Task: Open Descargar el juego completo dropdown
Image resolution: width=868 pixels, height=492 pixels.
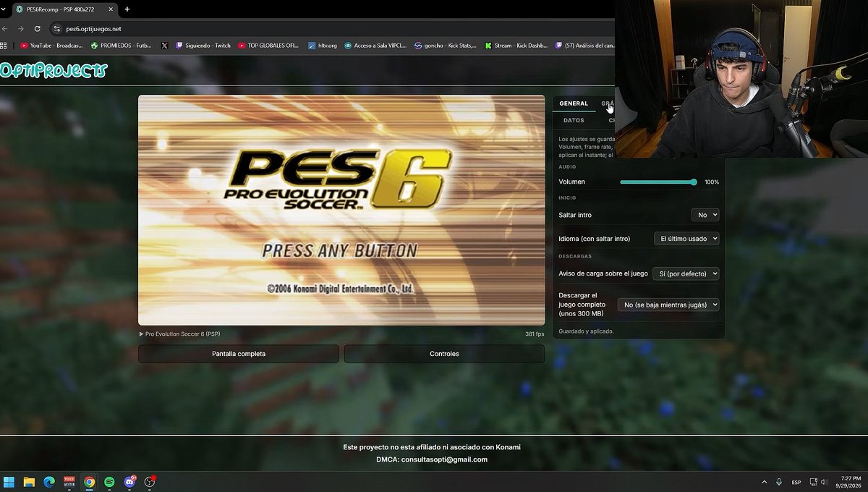Action: point(668,305)
